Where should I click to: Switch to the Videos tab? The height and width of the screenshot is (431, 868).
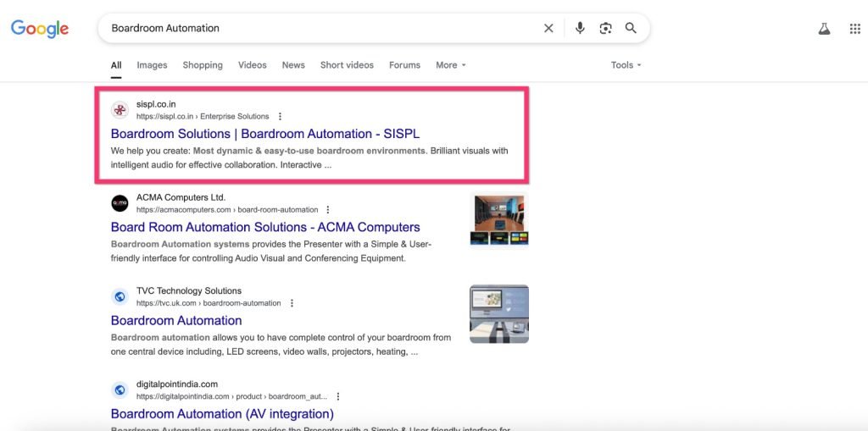(x=253, y=65)
